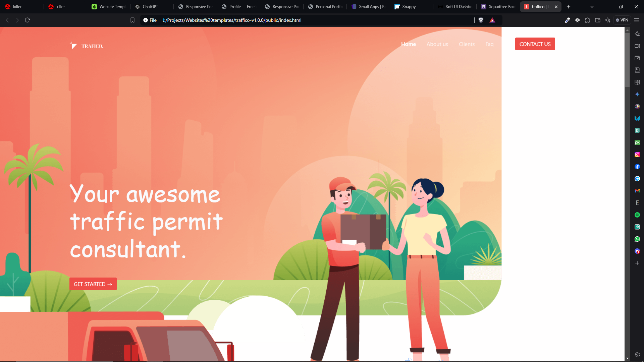Switch to the Snappy tab

coord(412,7)
